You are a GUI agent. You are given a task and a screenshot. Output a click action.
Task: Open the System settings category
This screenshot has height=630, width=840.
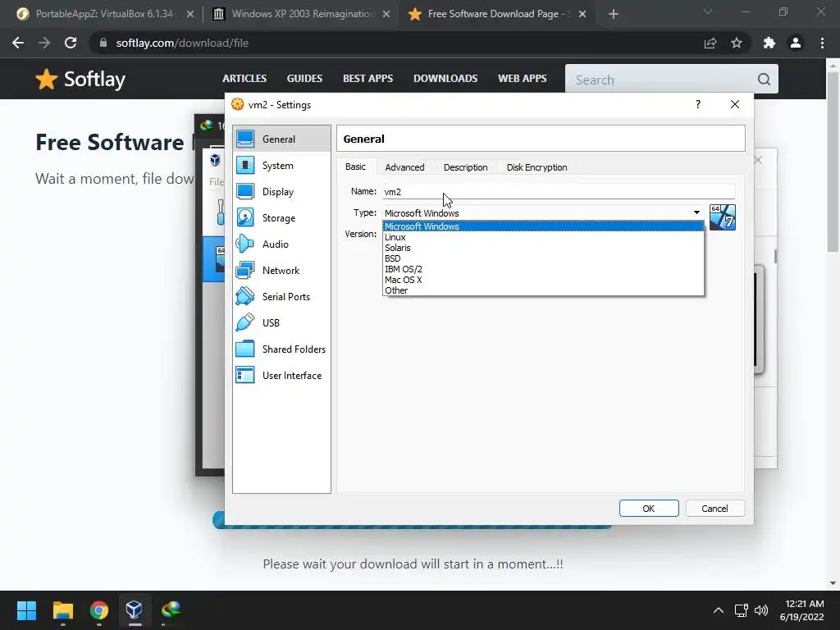tap(281, 166)
